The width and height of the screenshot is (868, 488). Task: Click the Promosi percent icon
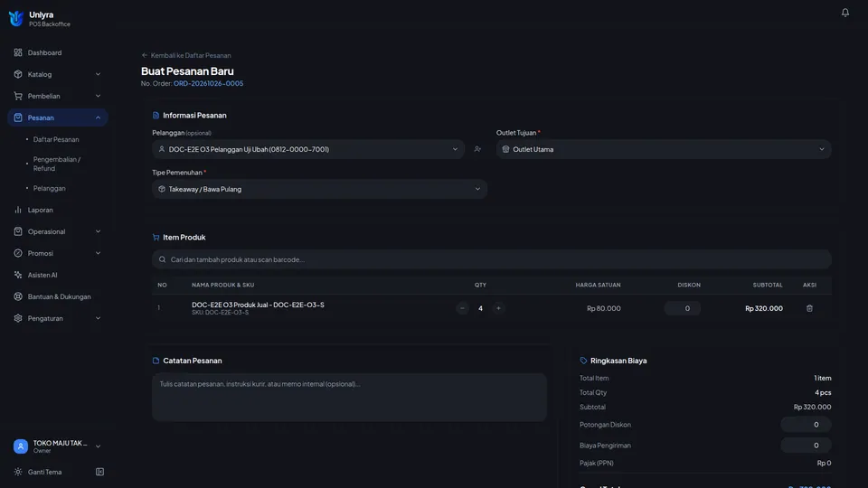click(18, 253)
